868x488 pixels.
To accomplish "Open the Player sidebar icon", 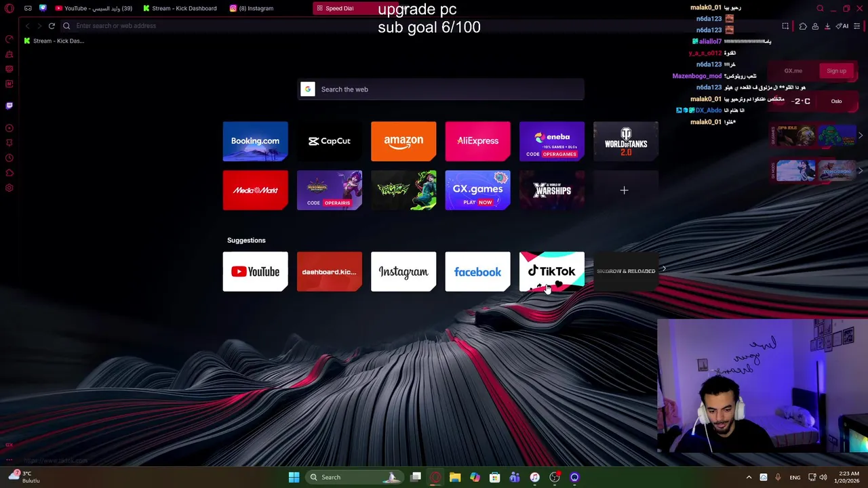I will tap(9, 128).
